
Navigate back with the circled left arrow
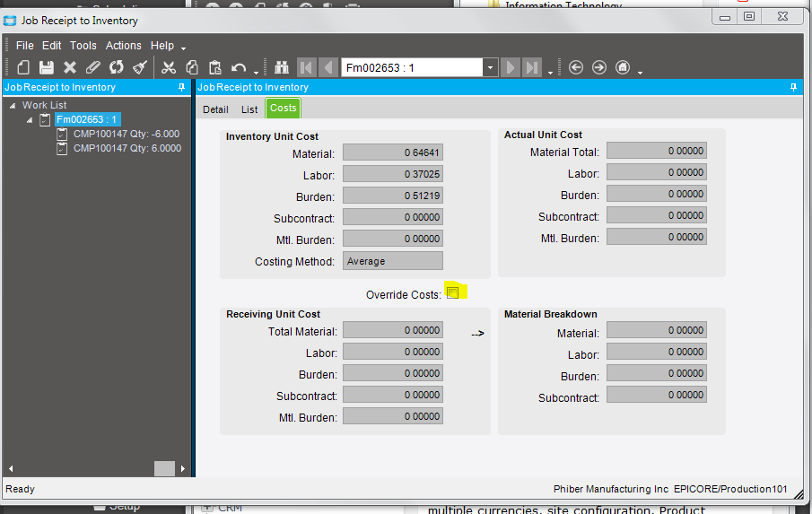(x=576, y=67)
